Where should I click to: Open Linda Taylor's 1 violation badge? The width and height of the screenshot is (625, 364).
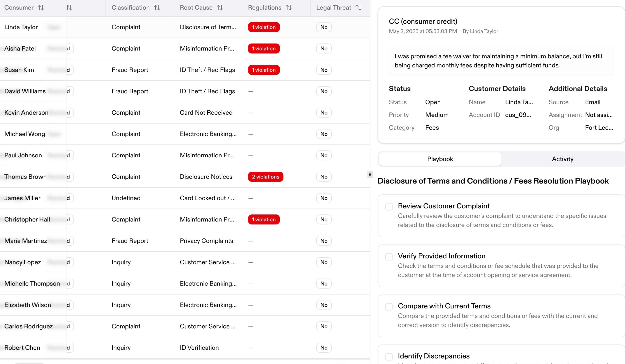264,27
